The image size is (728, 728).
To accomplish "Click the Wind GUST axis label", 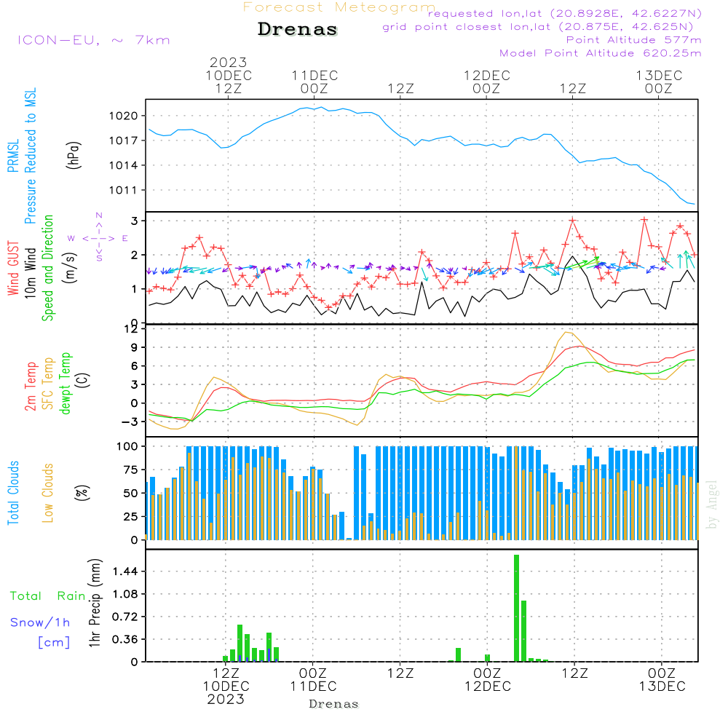I will coord(12,269).
